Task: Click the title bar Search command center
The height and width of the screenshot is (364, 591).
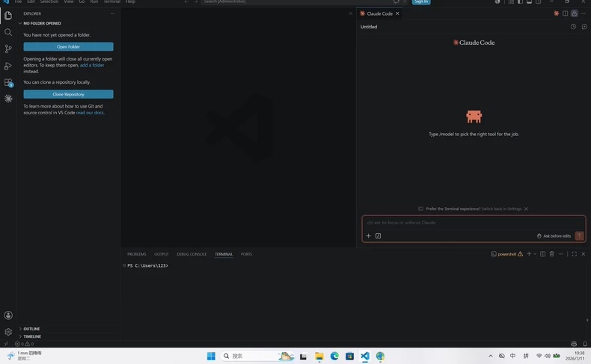Action: click(x=296, y=2)
